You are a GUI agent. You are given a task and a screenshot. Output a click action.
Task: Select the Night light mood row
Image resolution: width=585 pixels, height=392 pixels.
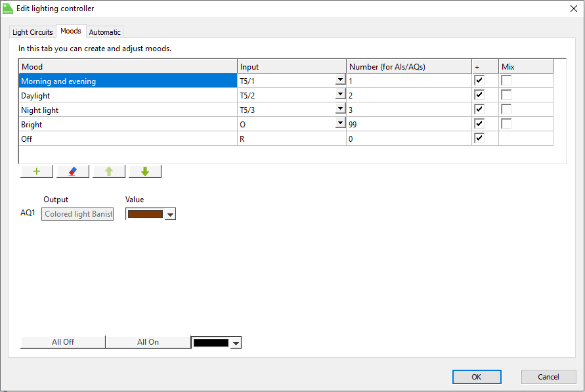click(x=128, y=110)
